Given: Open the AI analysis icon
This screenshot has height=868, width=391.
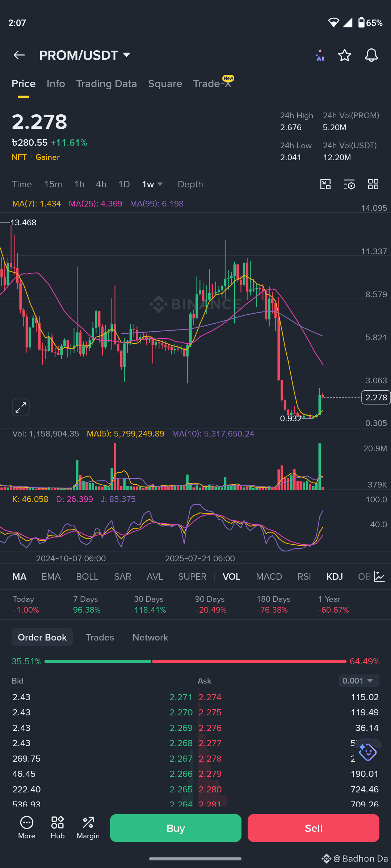Looking at the screenshot, I should point(319,55).
